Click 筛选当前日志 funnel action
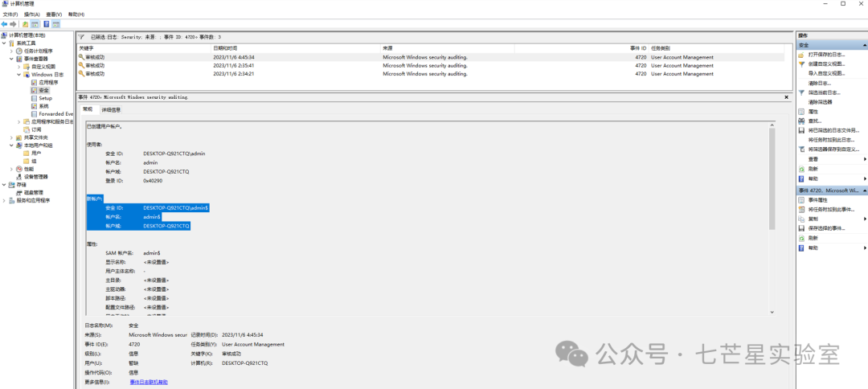The width and height of the screenshot is (868, 389). coord(823,92)
